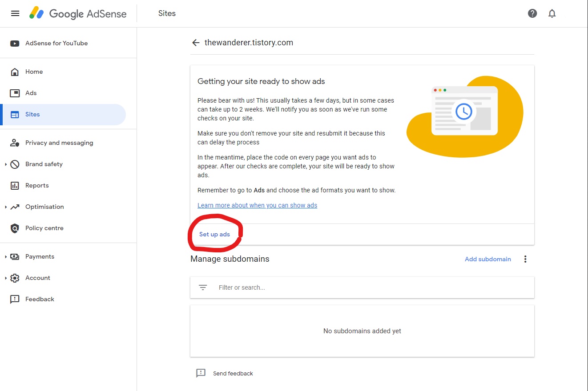Image resolution: width=588 pixels, height=391 pixels.
Task: Click the Sites sidebar icon
Action: 15,114
